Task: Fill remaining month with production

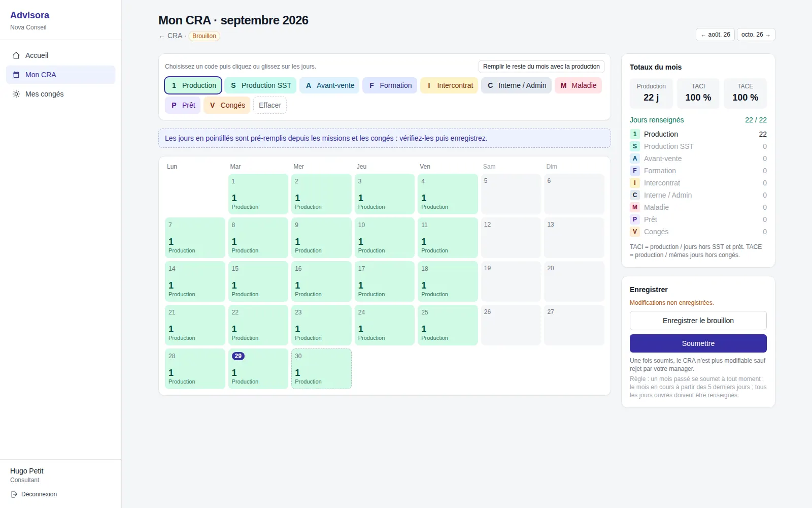Action: tap(542, 67)
